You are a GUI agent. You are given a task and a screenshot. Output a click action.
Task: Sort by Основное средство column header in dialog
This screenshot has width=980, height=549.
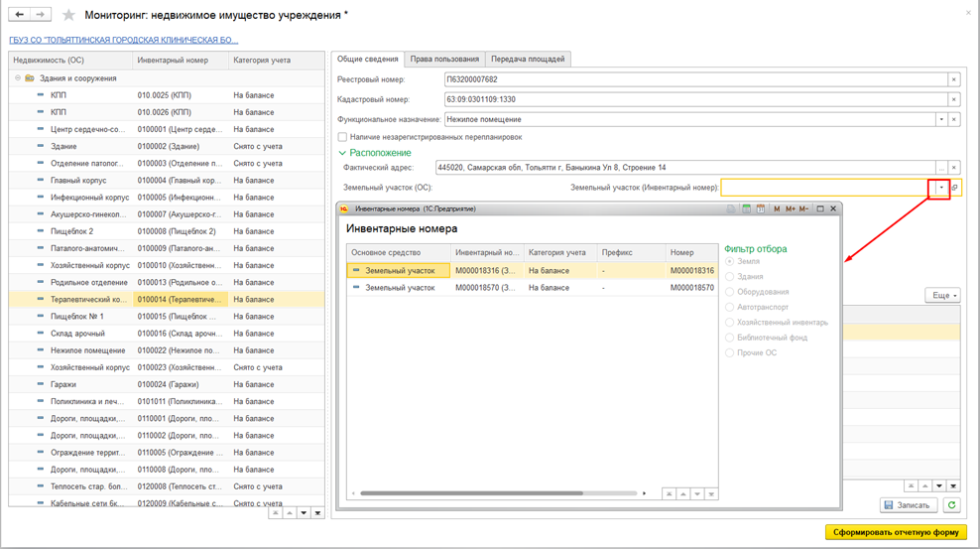pos(399,252)
